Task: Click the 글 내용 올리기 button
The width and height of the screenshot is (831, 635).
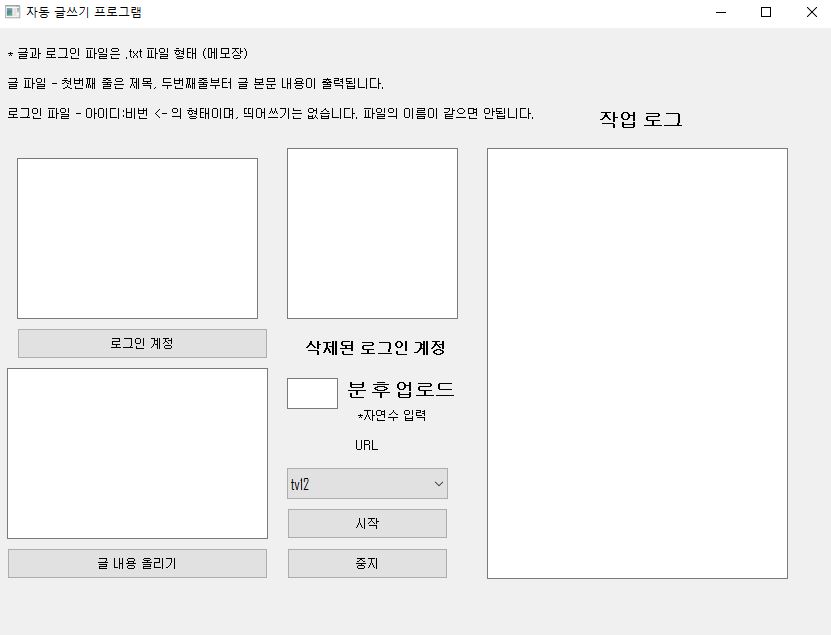Action: click(137, 563)
